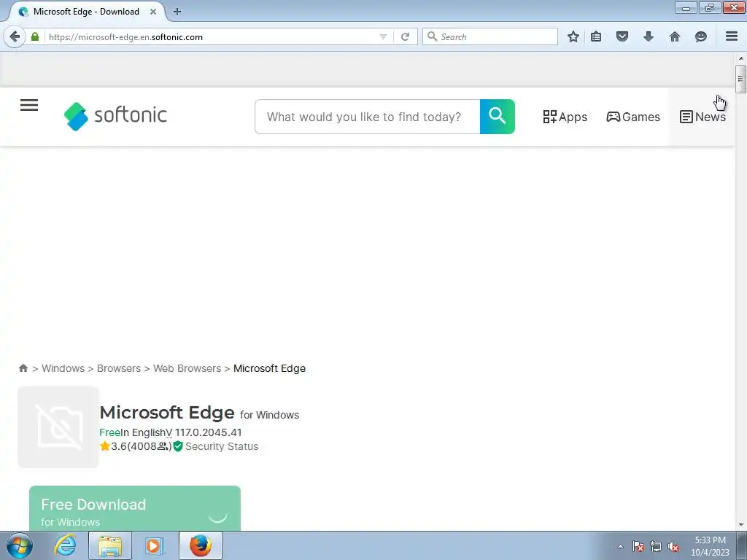Viewport: 747px width, 560px height.
Task: Click the Firefox search box
Action: point(490,36)
